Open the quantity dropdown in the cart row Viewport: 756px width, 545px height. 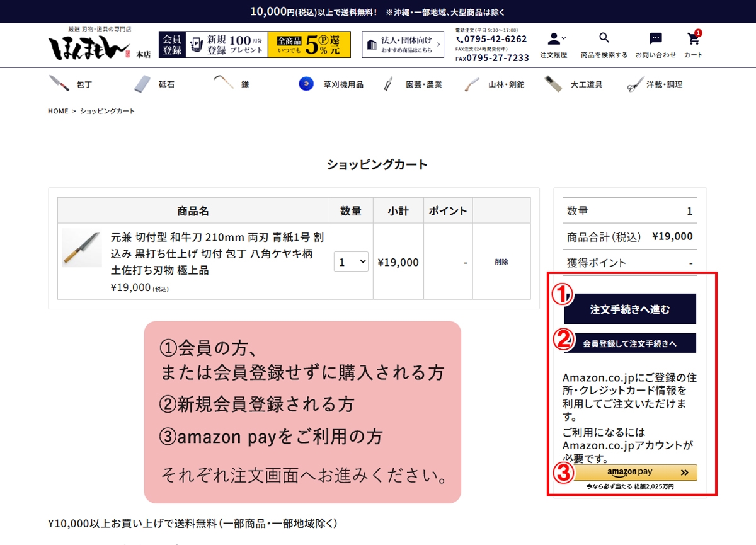(351, 261)
